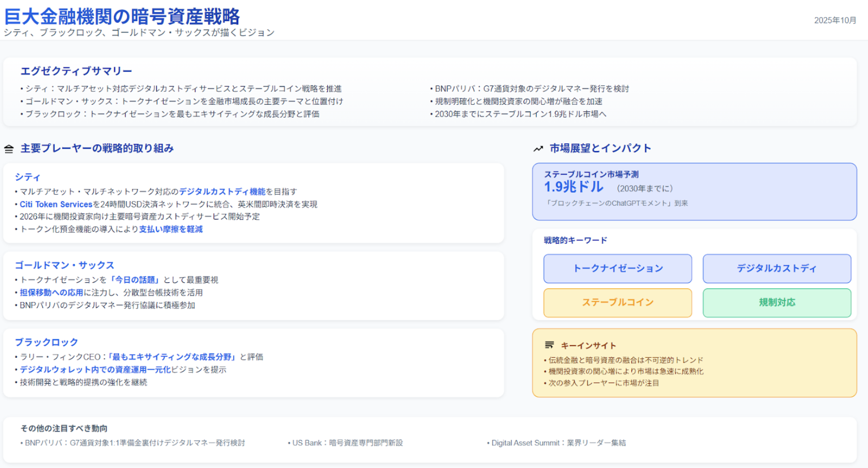Click the 担保移動への応用 highlighted text

coord(51,292)
